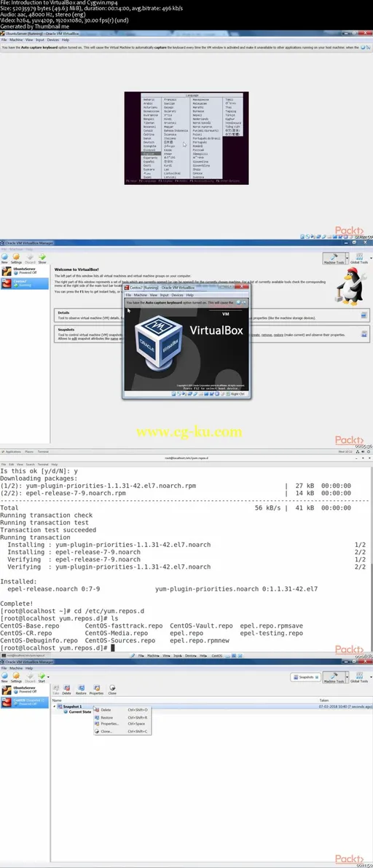This screenshot has height=868, width=373.
Task: Select Deutsch in the Ubuntu language list
Action: [149, 142]
